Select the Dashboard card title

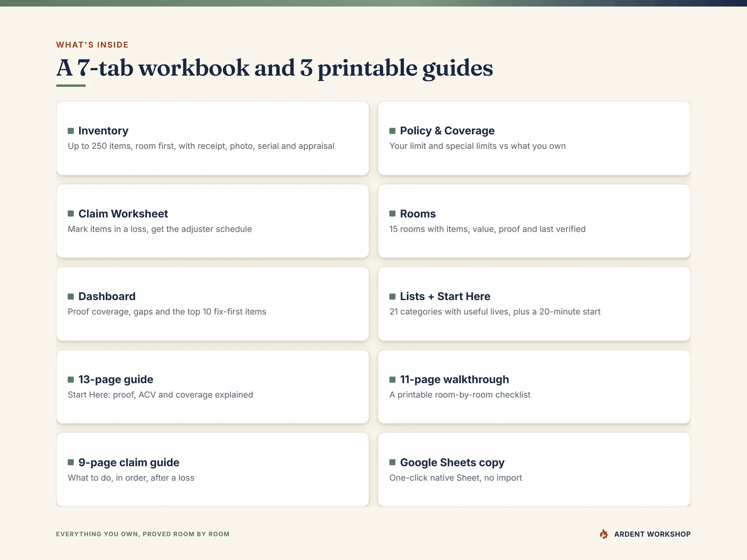107,296
